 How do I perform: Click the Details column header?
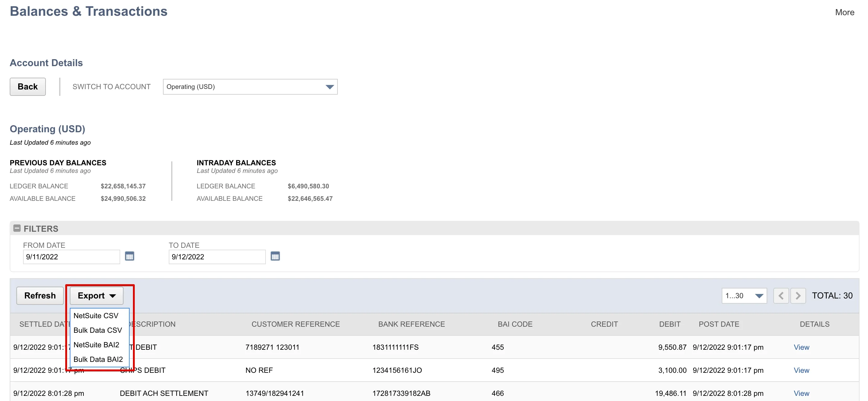coord(814,324)
